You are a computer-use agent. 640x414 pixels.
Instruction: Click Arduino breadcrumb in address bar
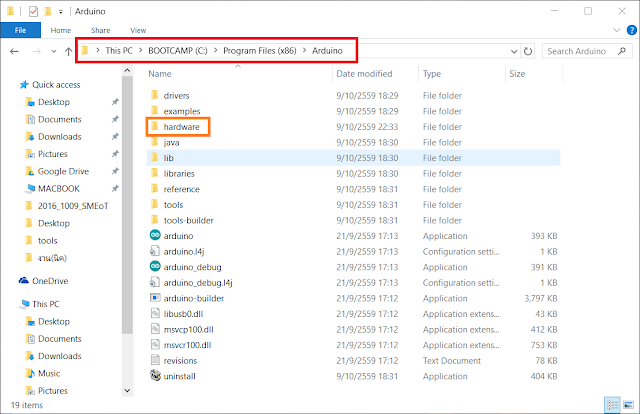click(x=327, y=51)
